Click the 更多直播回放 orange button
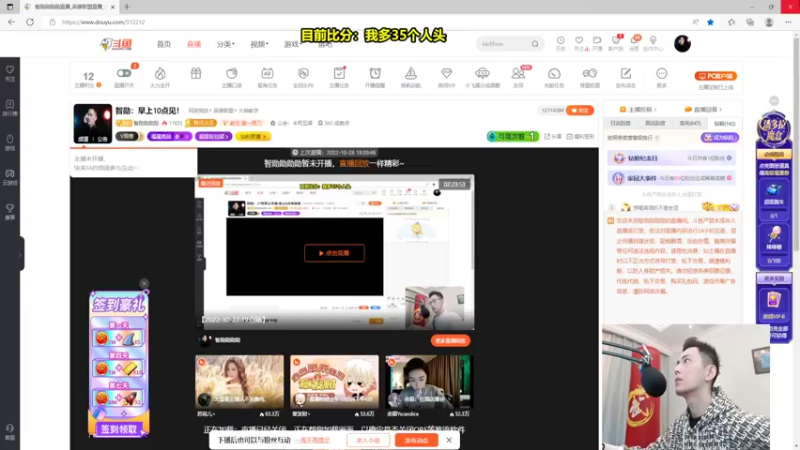The width and height of the screenshot is (800, 450). point(451,340)
